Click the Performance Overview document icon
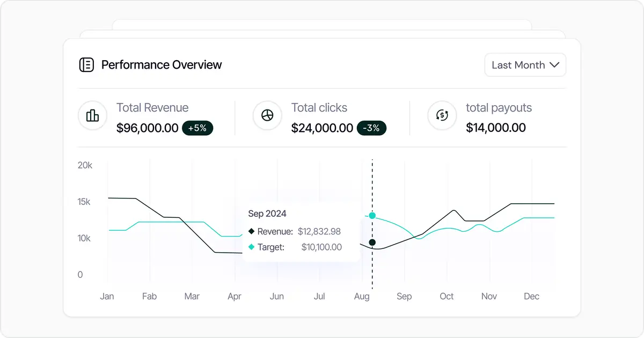The width and height of the screenshot is (644, 338). [x=86, y=64]
